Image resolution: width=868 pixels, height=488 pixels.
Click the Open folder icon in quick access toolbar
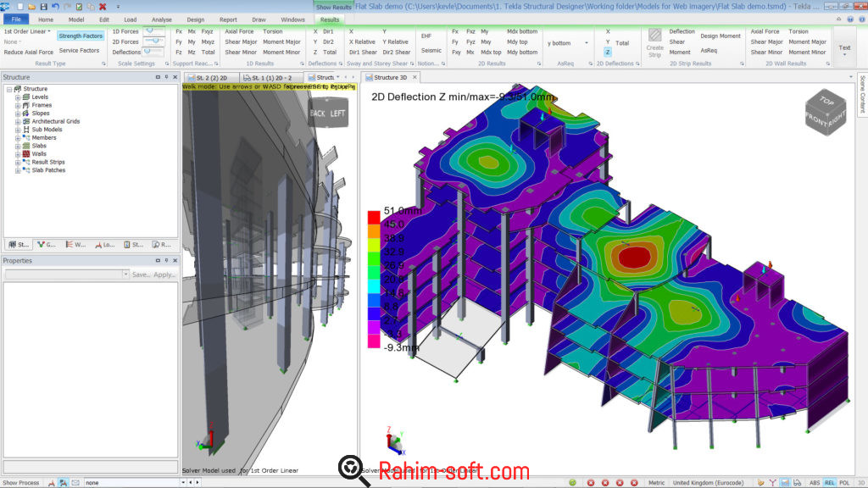(x=31, y=7)
